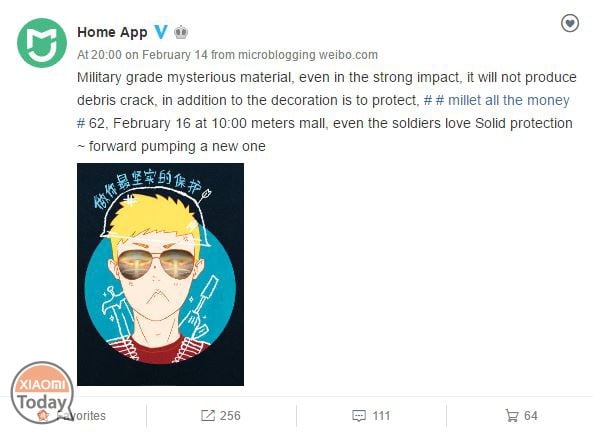Select the Favorites label

(x=81, y=416)
